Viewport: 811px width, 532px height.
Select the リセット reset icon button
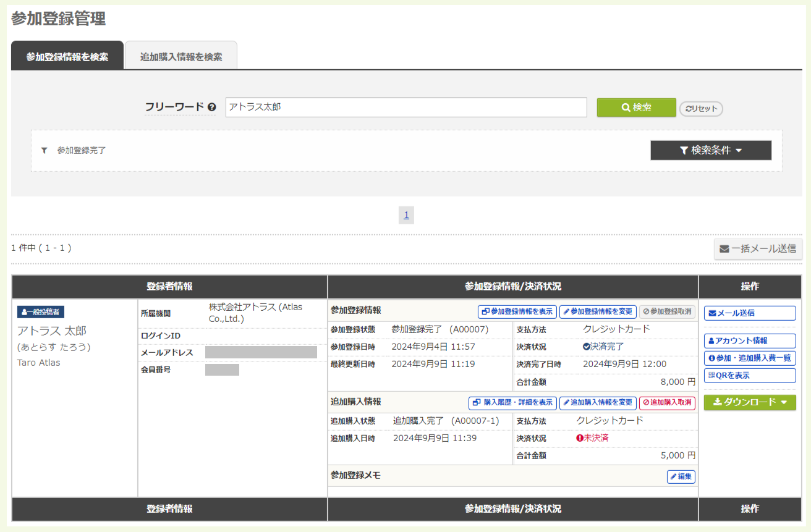click(700, 107)
